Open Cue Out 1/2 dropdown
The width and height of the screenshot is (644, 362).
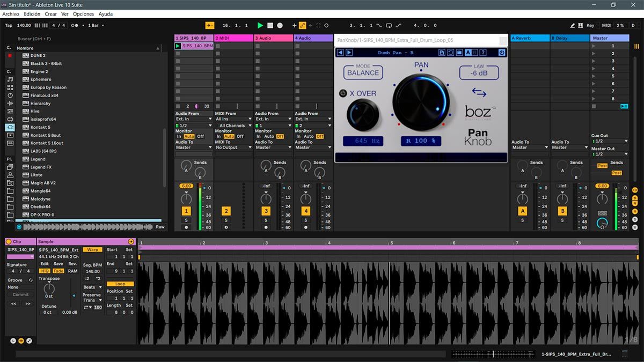pyautogui.click(x=610, y=141)
